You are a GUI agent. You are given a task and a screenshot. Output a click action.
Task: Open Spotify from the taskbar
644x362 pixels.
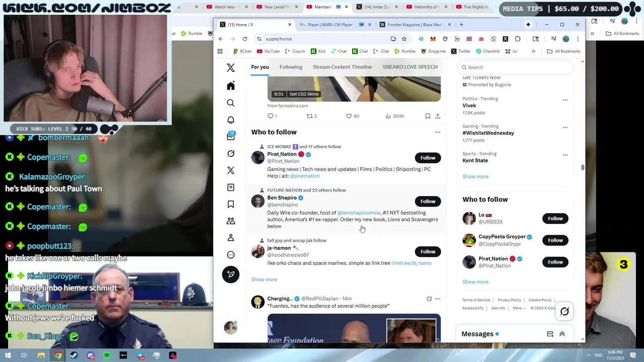click(x=107, y=355)
